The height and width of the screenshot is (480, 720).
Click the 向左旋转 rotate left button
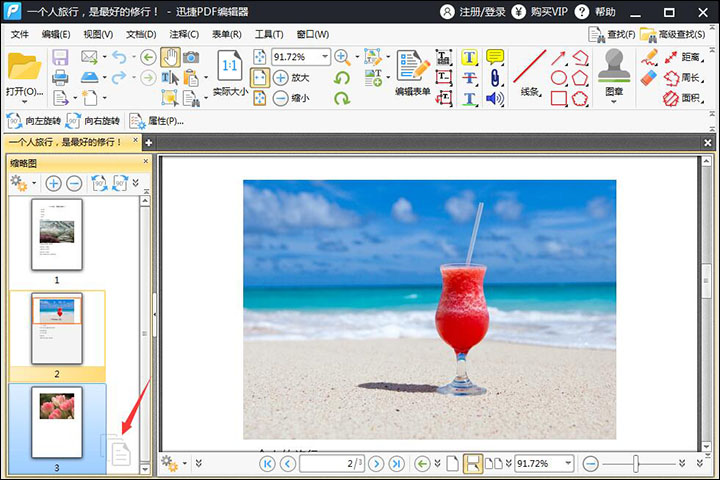(x=35, y=121)
